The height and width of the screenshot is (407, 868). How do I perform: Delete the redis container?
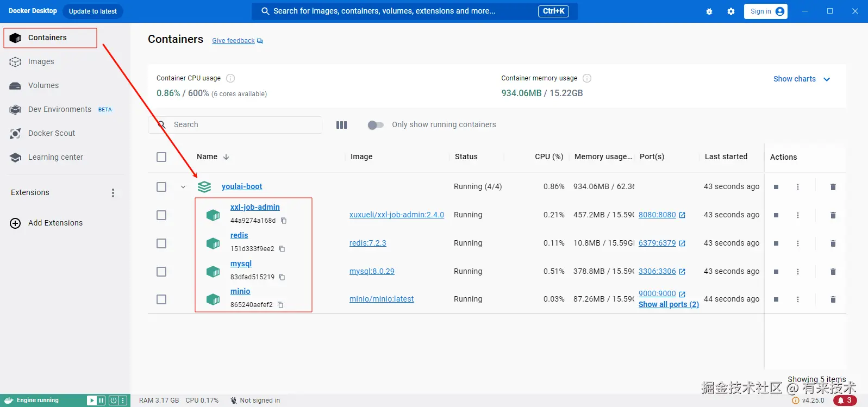[833, 243]
